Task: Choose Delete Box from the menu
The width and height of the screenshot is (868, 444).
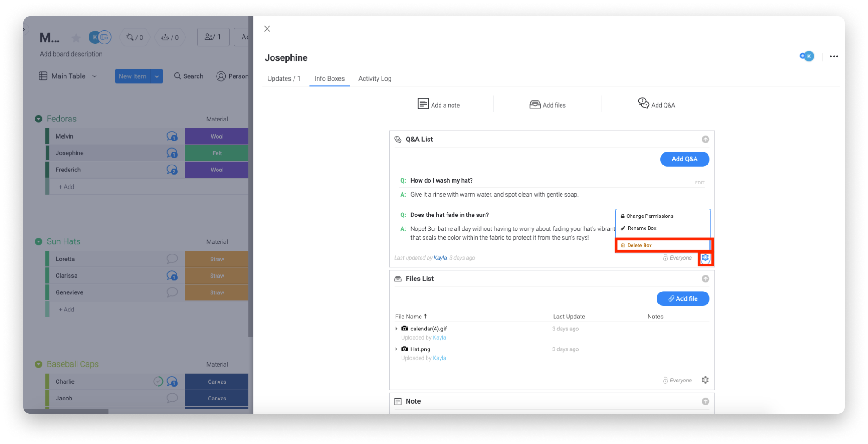Action: tap(663, 245)
